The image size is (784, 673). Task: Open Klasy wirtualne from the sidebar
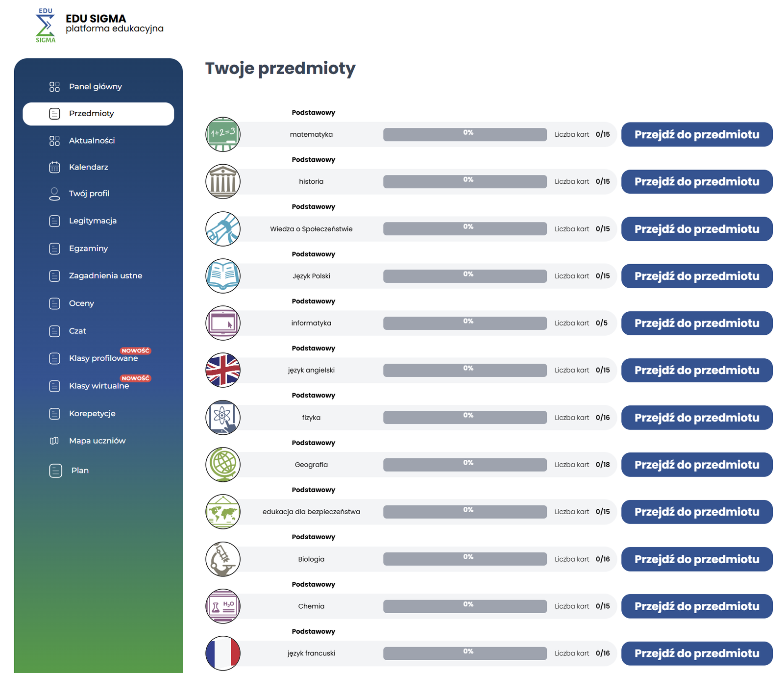99,386
